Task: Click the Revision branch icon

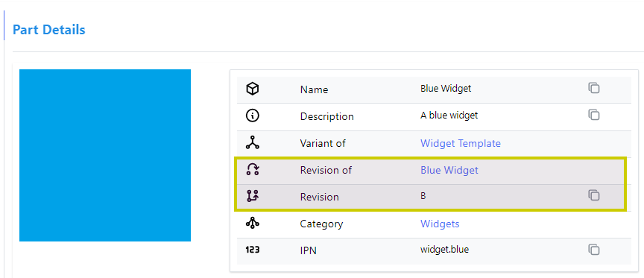Action: 252,196
